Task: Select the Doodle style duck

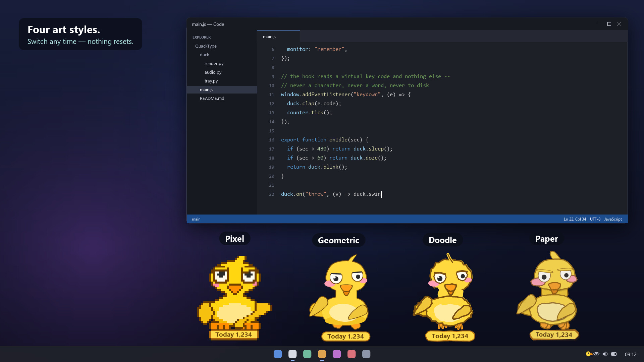Action: pyautogui.click(x=443, y=291)
